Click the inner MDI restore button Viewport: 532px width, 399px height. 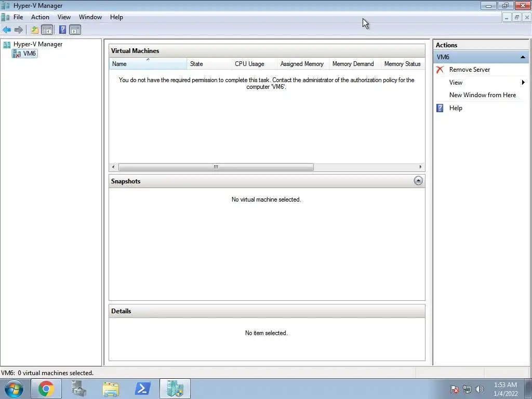517,17
